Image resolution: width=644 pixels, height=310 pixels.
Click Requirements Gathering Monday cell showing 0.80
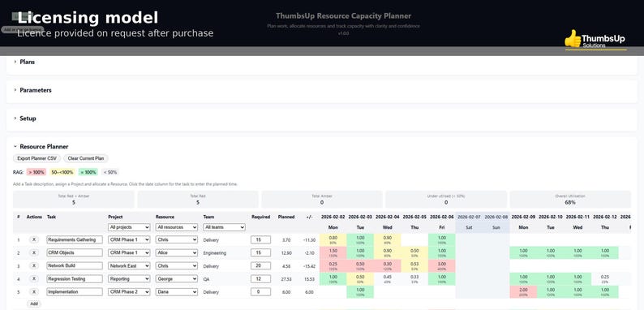[x=333, y=239]
